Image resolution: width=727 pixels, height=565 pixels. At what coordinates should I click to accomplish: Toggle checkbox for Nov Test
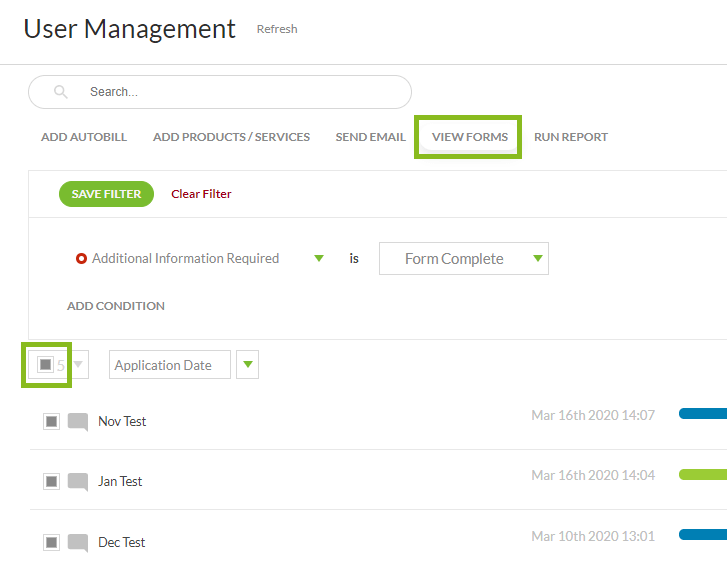(x=51, y=422)
